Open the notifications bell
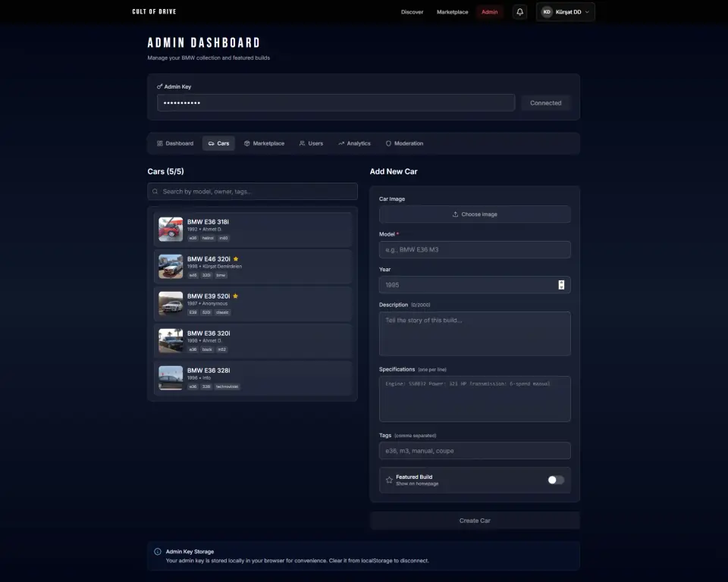 coord(519,12)
